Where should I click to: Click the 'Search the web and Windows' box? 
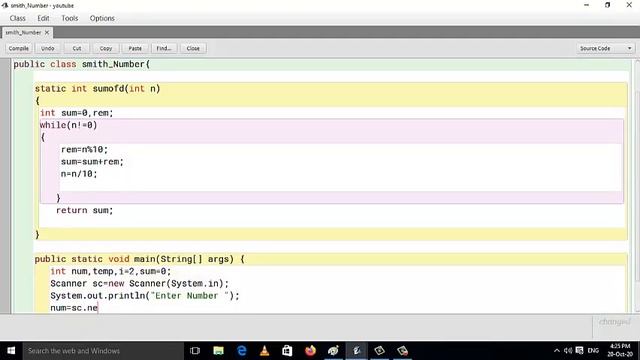click(103, 351)
